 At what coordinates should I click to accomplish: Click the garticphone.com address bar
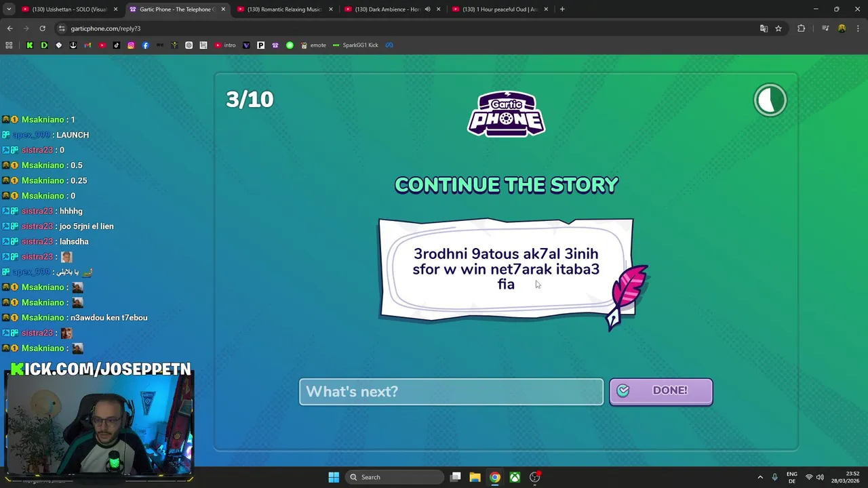click(407, 28)
